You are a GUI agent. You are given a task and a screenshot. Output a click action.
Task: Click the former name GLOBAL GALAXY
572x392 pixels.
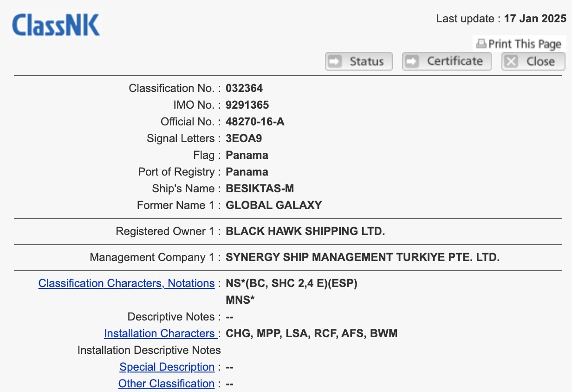273,205
